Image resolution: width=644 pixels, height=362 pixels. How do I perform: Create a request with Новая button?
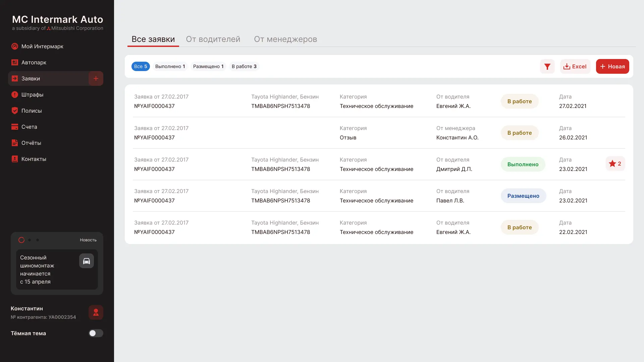point(612,66)
